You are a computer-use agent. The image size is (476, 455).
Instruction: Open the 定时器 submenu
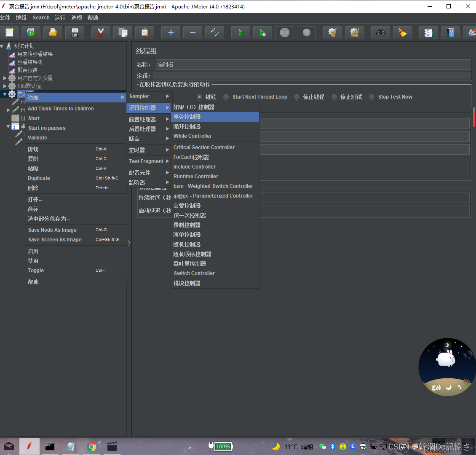(149, 150)
